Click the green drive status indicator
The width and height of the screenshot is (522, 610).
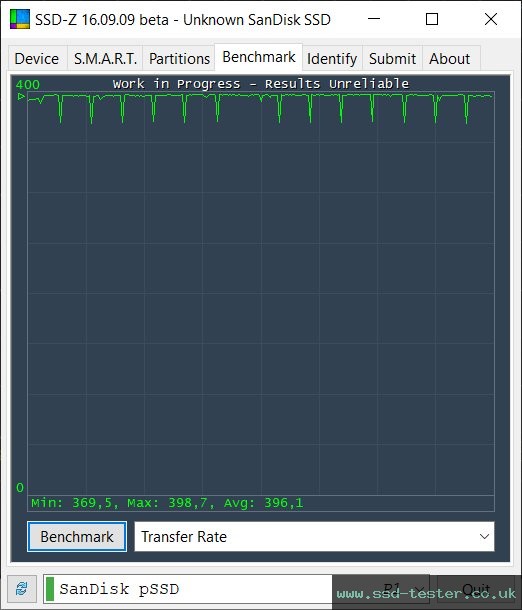tap(50, 589)
